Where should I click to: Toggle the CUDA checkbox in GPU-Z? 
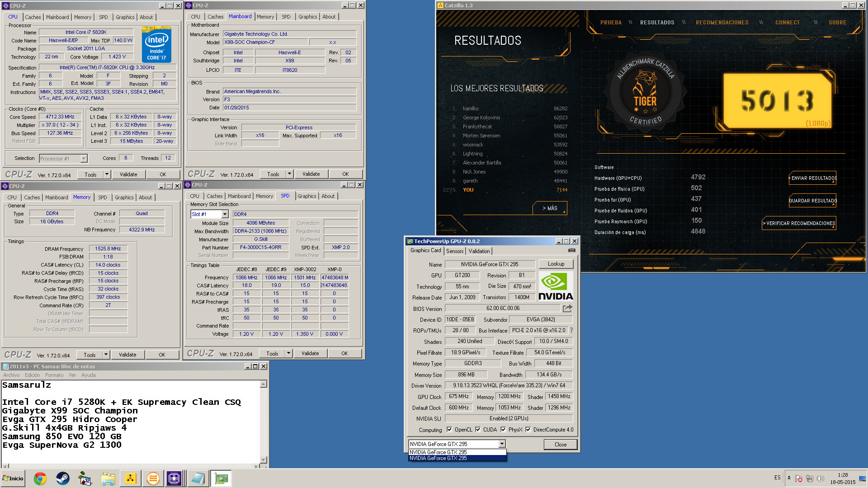click(x=478, y=430)
